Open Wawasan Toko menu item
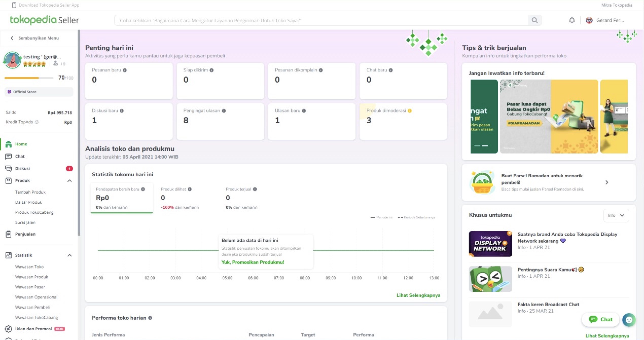644x340 pixels. pyautogui.click(x=29, y=267)
